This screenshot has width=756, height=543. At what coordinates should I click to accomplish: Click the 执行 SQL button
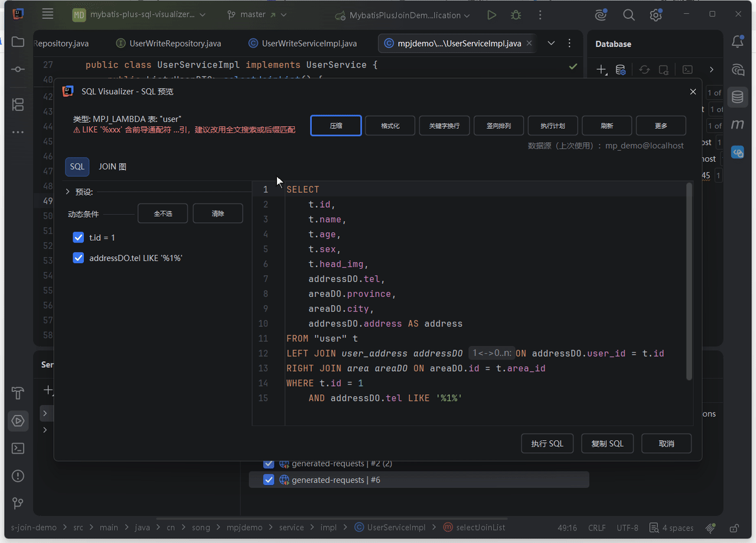(x=548, y=444)
